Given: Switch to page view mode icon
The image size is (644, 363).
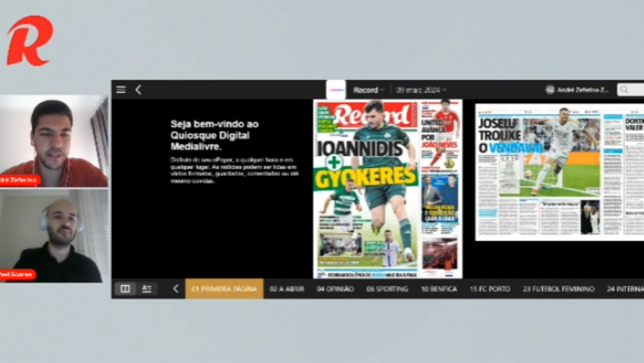Looking at the screenshot, I should pos(125,289).
